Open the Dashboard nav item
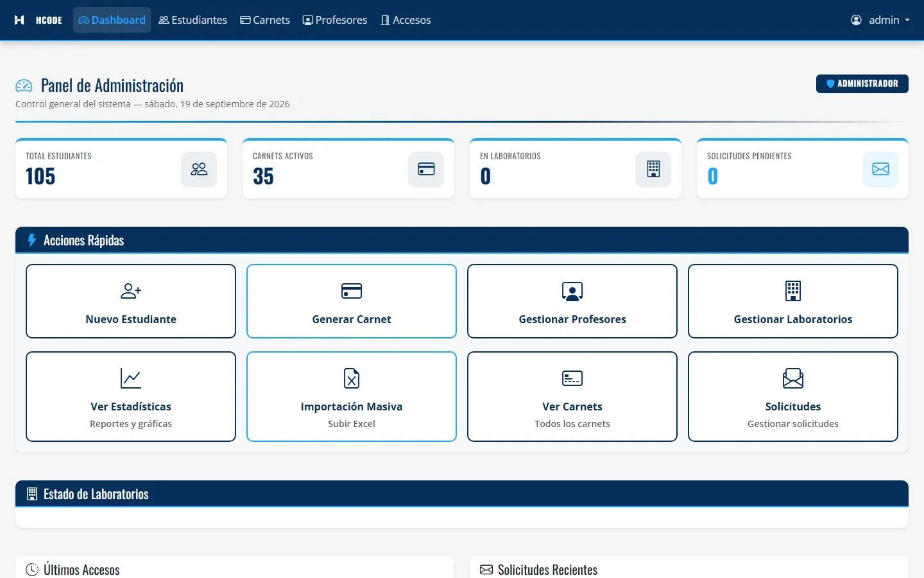Image resolution: width=924 pixels, height=578 pixels. tap(112, 20)
